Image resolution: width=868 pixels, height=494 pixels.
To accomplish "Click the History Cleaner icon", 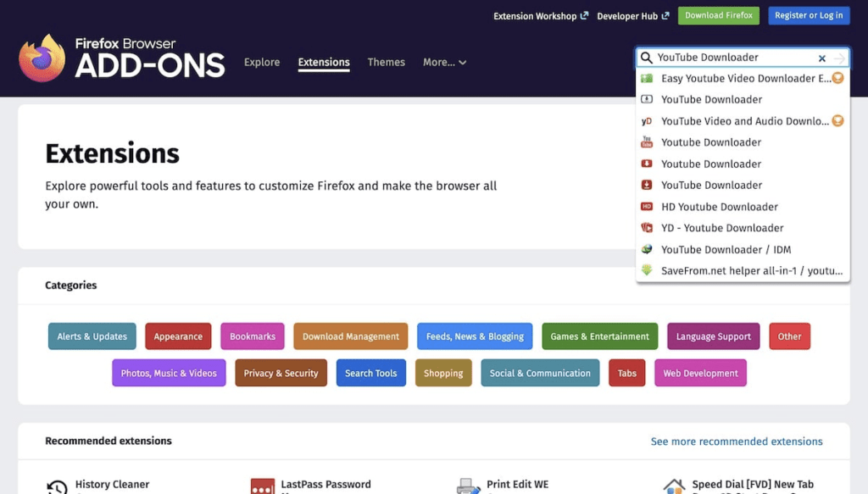I will pyautogui.click(x=57, y=487).
